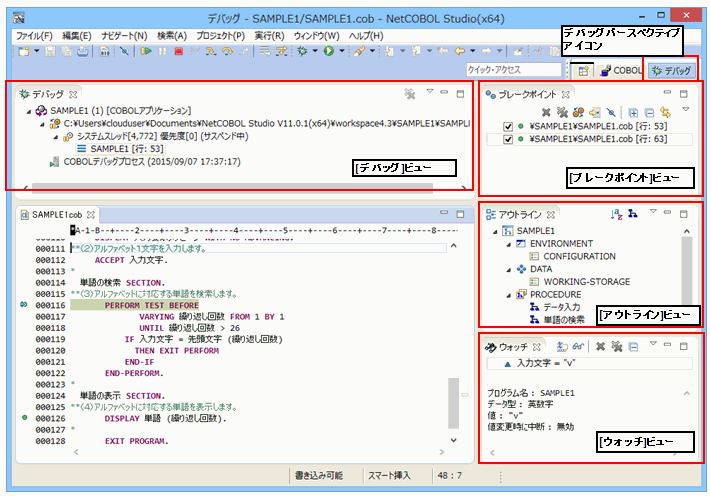
Task: Click code line 000112 ACCEPT 入力文字
Action: (131, 260)
